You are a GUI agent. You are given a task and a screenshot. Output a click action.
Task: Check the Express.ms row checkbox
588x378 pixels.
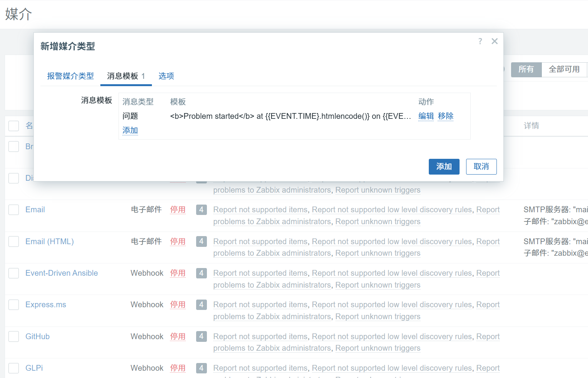tap(14, 305)
